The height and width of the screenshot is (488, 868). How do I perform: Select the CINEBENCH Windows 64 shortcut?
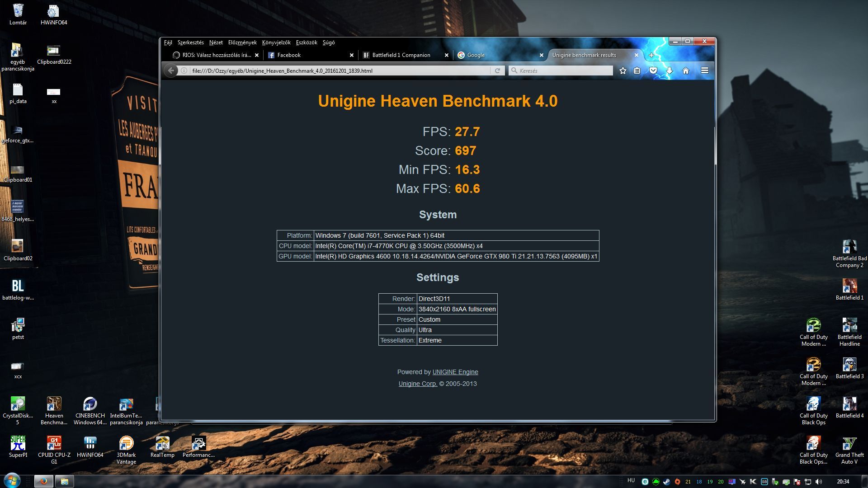click(x=90, y=410)
